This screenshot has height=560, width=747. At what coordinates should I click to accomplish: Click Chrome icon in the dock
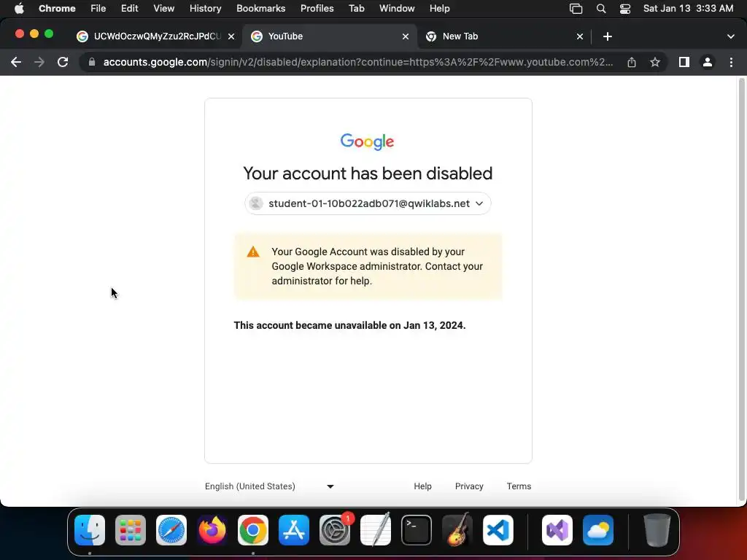coord(253,530)
